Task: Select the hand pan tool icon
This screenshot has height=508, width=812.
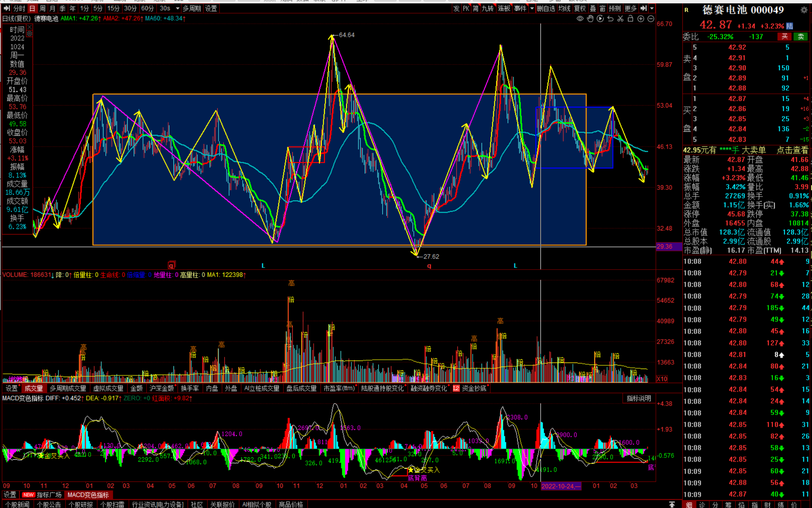Action: coord(590,19)
